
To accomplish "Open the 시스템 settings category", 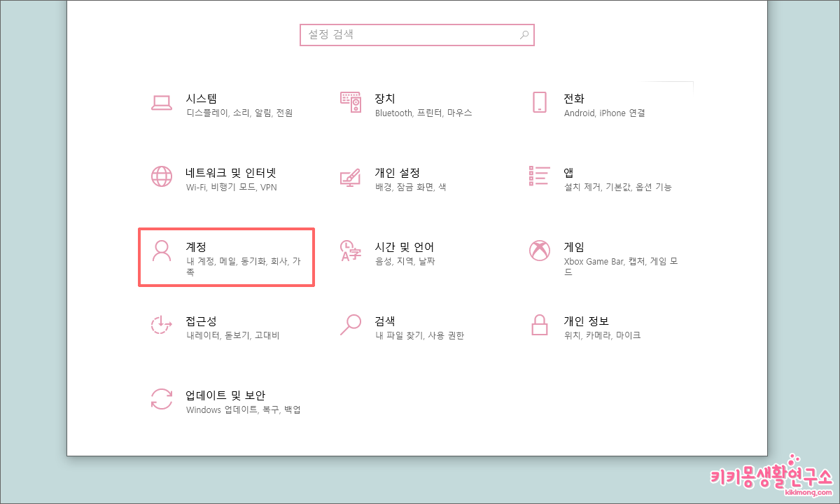I will click(x=210, y=104).
